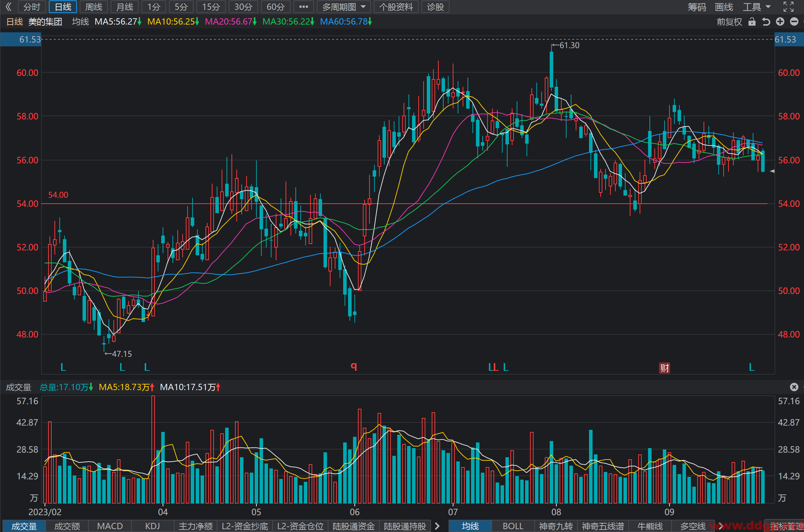Click the 54.00 red horizontal price line
The height and width of the screenshot is (532, 804).
404,204
